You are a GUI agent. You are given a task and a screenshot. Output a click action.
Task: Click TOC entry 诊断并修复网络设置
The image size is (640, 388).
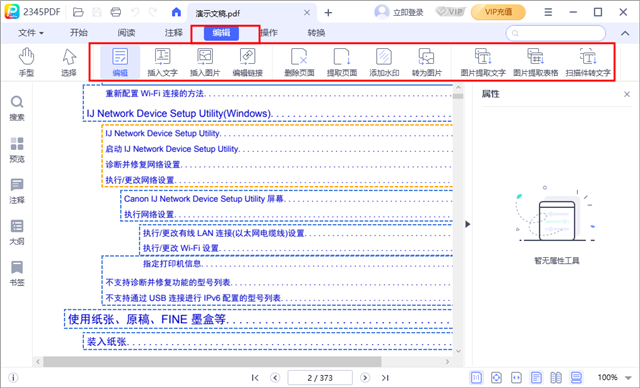pos(143,164)
